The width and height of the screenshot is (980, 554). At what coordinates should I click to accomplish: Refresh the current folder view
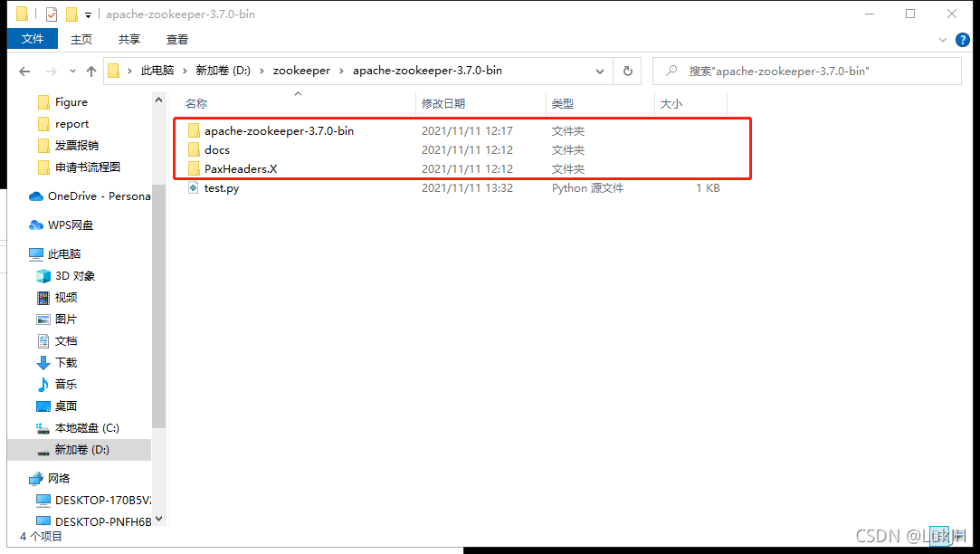(x=627, y=72)
